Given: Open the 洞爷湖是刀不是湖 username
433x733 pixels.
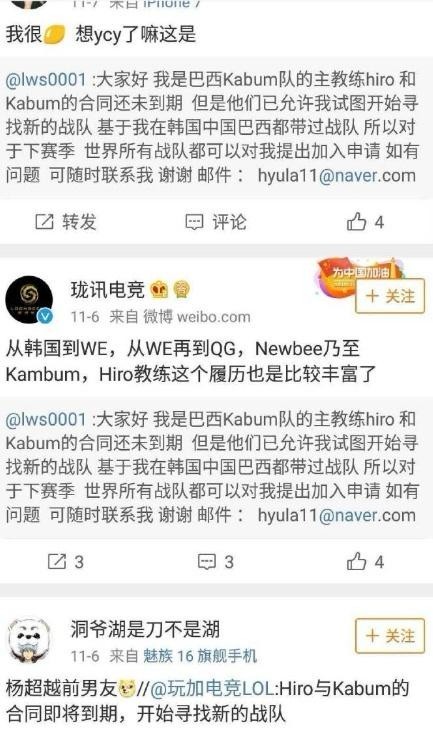Looking at the screenshot, I should click(145, 629).
